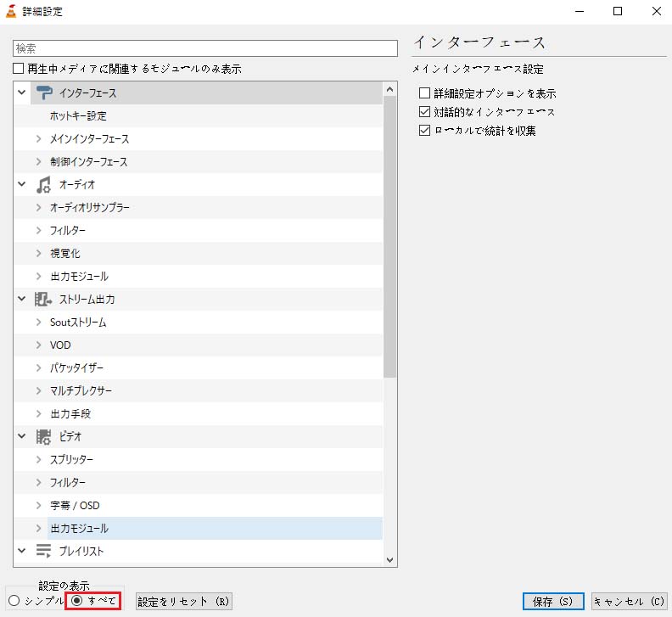Select the シンプル radio button
The height and width of the screenshot is (617, 672).
14,600
